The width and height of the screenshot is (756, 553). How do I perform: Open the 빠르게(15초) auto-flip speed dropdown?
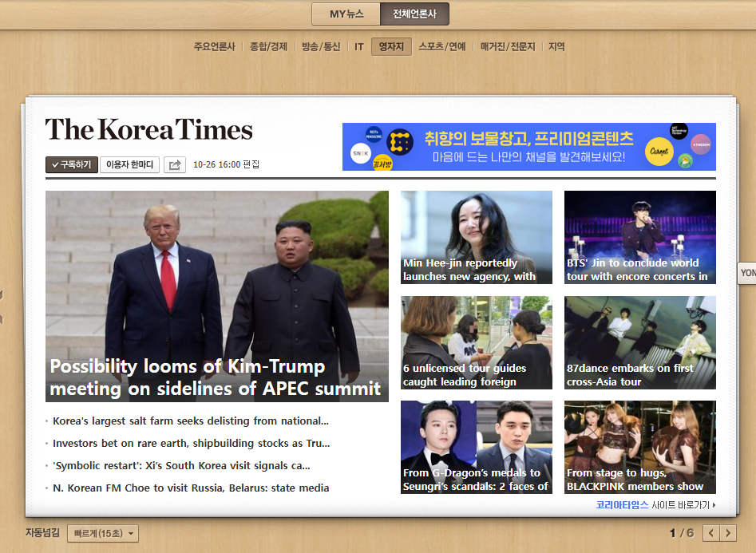pos(103,533)
